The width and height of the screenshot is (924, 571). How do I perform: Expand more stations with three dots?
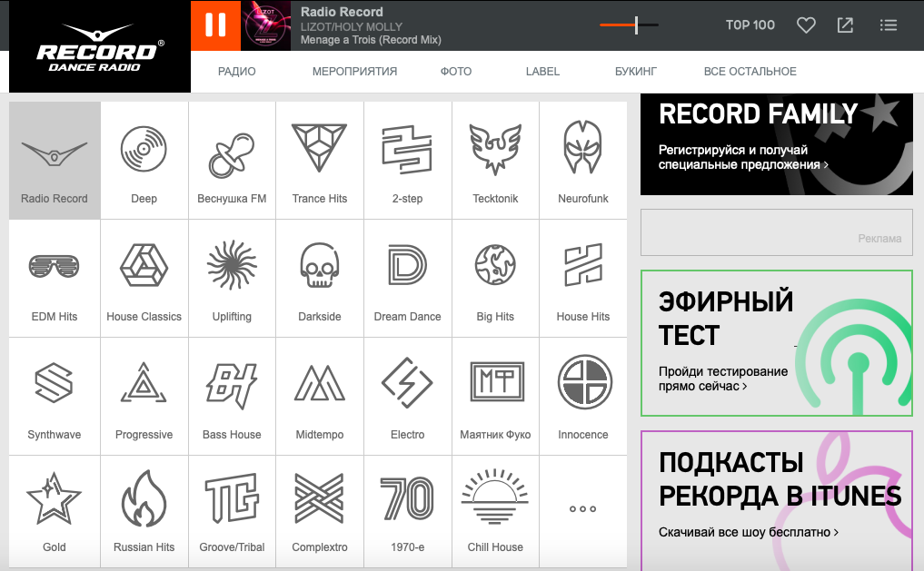(x=583, y=509)
